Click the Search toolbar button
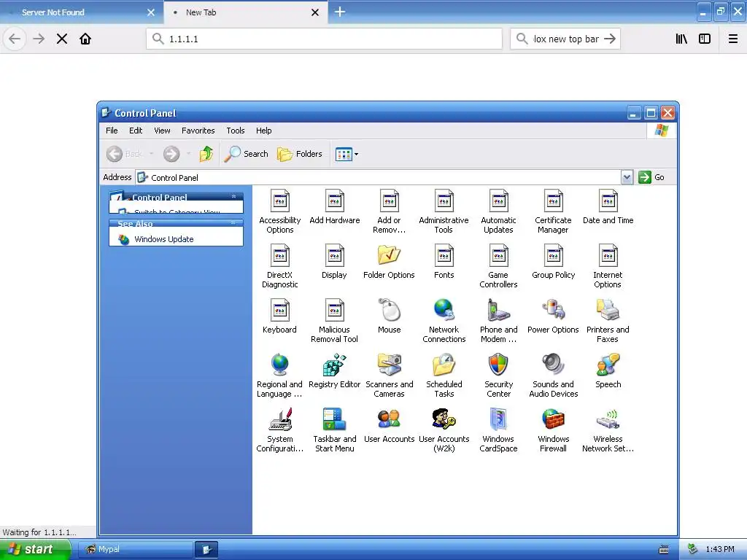Viewport: 747px width, 560px height. tap(247, 154)
